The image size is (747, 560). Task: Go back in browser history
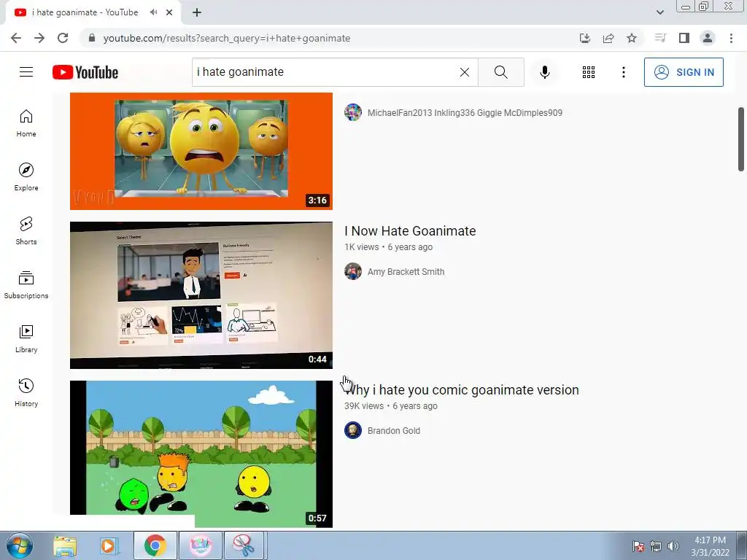click(x=16, y=38)
